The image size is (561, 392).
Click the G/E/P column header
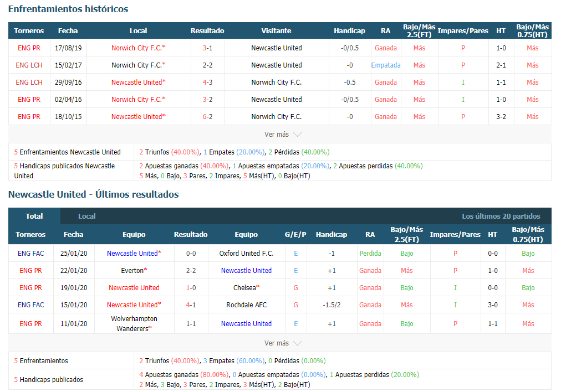pyautogui.click(x=295, y=234)
